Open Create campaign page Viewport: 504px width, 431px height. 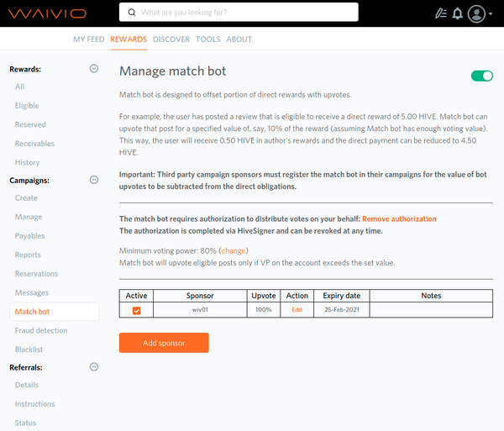point(26,198)
